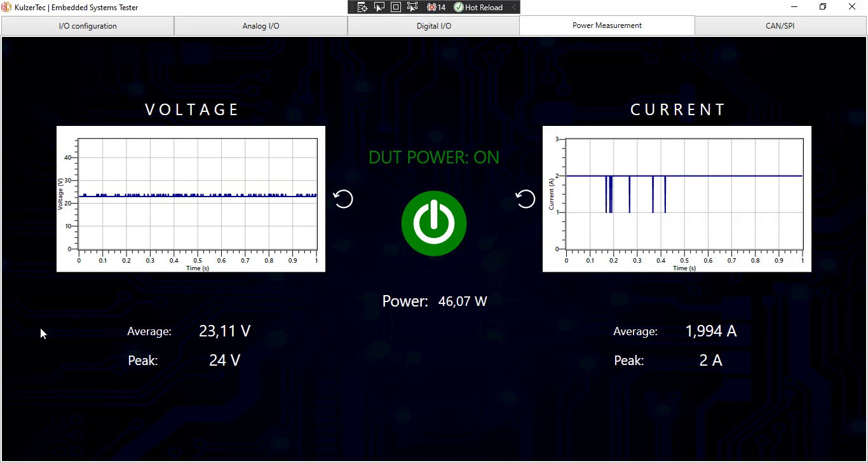
Task: Enable Track Focused Element debug tool
Action: click(412, 7)
